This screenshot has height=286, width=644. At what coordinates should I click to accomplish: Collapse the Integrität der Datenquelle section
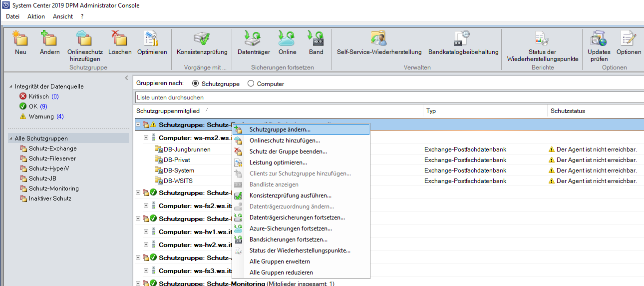pyautogui.click(x=11, y=86)
